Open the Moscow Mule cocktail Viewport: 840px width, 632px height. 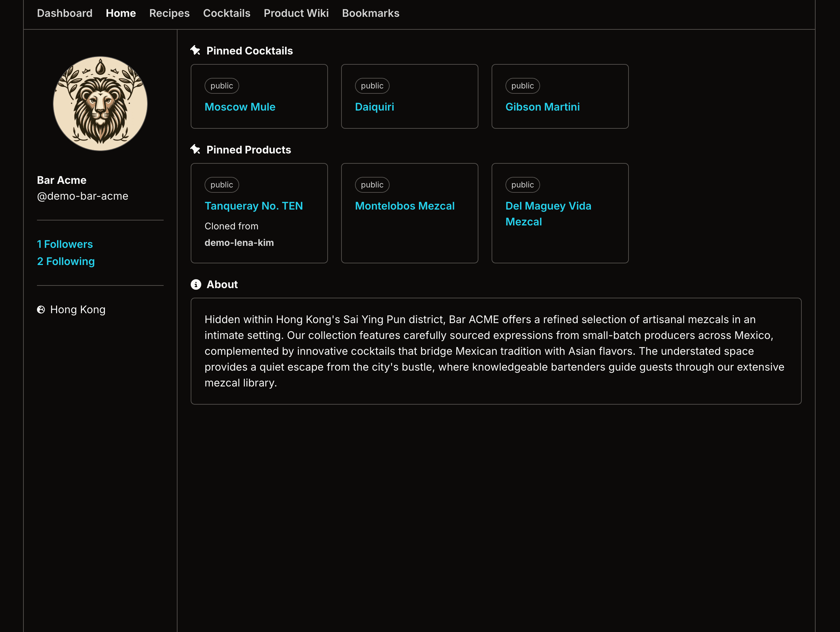coord(240,107)
